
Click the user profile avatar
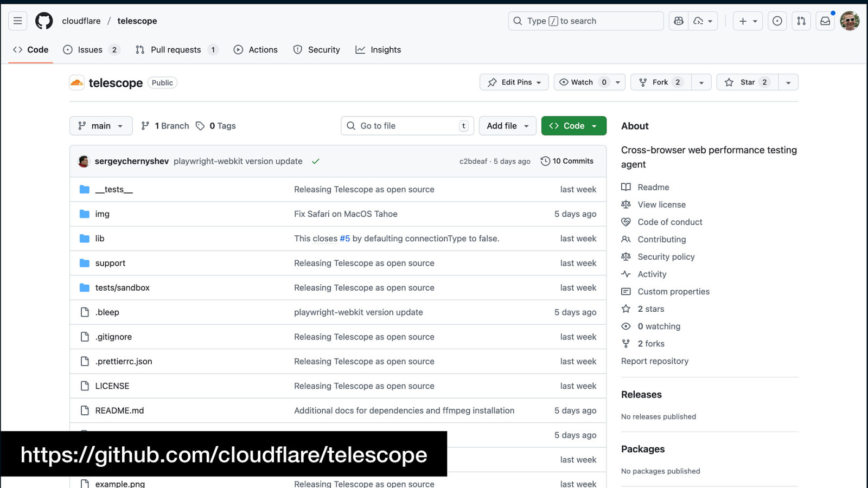[x=850, y=21]
